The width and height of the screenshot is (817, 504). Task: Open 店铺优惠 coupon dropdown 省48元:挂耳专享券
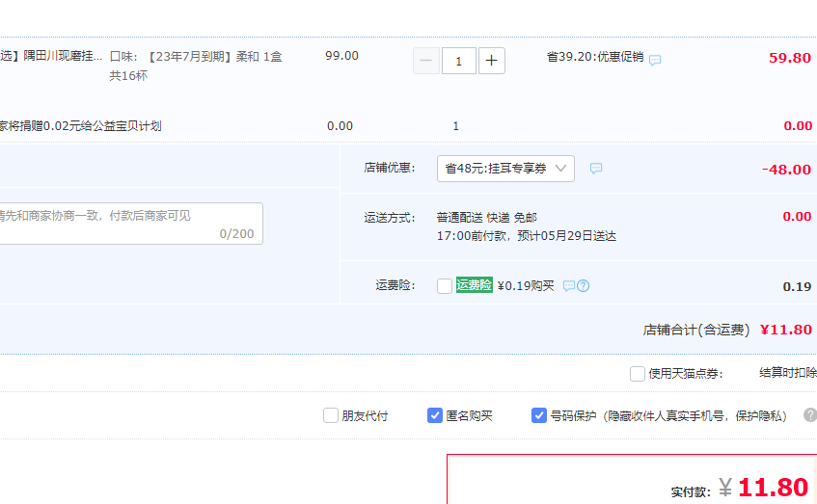(x=505, y=169)
